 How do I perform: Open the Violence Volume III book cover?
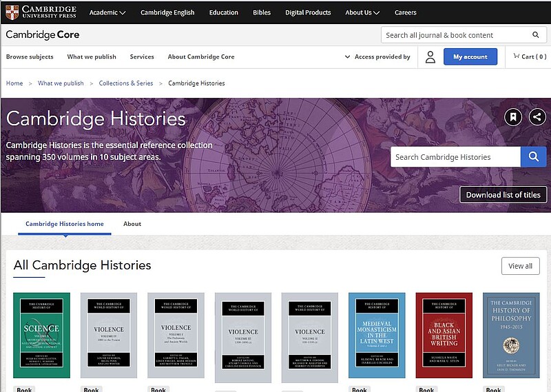click(243, 338)
